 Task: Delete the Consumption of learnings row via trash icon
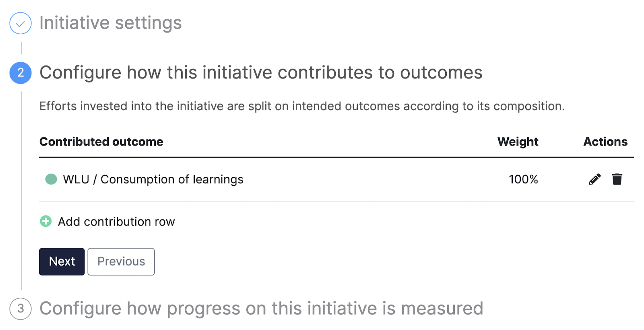(x=617, y=179)
